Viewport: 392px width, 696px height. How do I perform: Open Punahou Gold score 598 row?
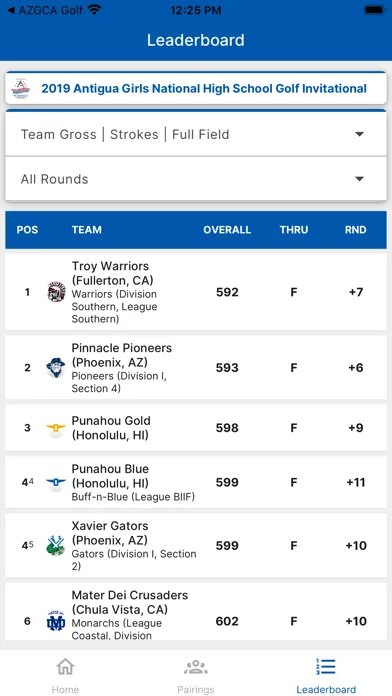(196, 428)
